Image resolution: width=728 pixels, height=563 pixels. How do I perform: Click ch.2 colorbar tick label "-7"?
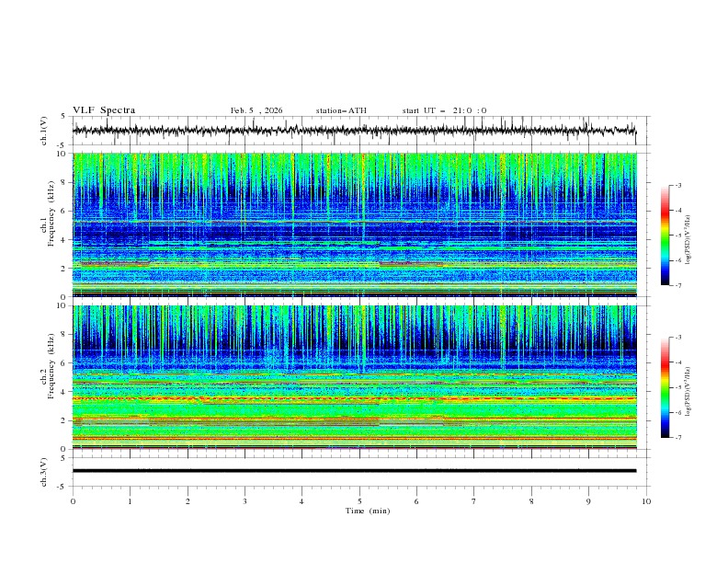click(678, 438)
